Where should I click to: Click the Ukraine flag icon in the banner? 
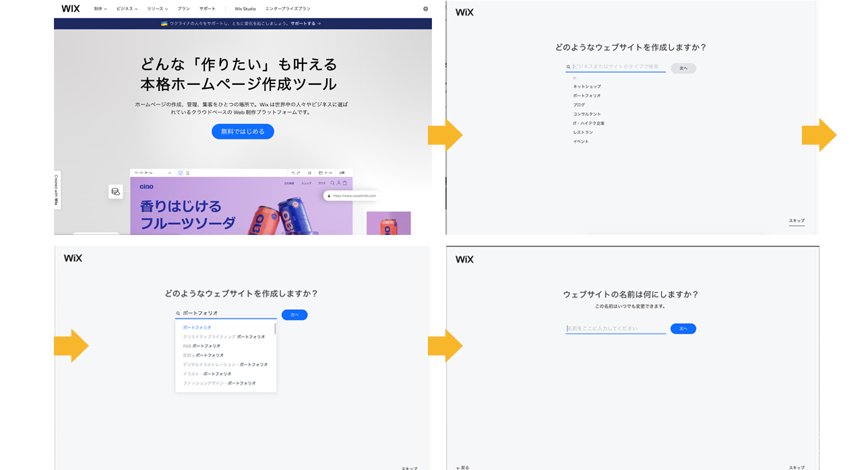pyautogui.click(x=164, y=24)
